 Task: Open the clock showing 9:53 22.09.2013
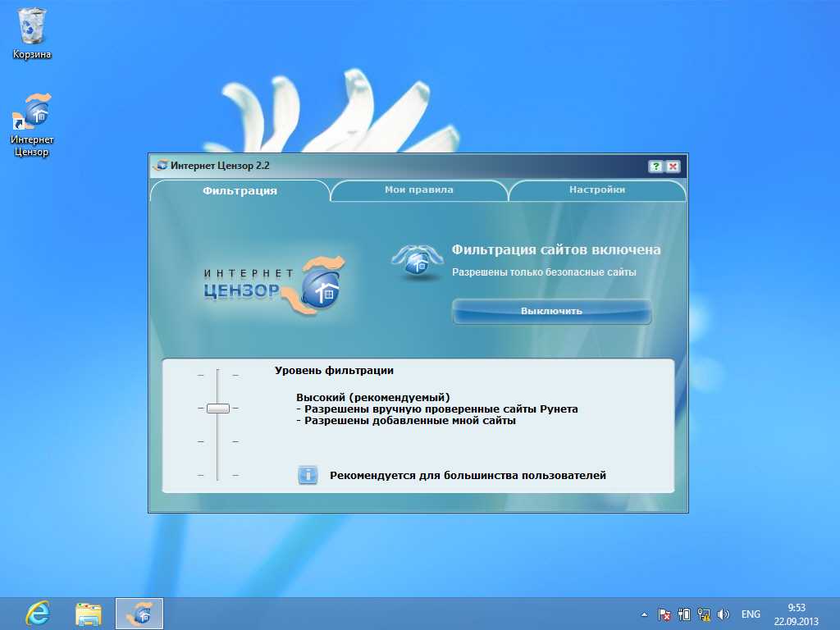click(x=796, y=614)
